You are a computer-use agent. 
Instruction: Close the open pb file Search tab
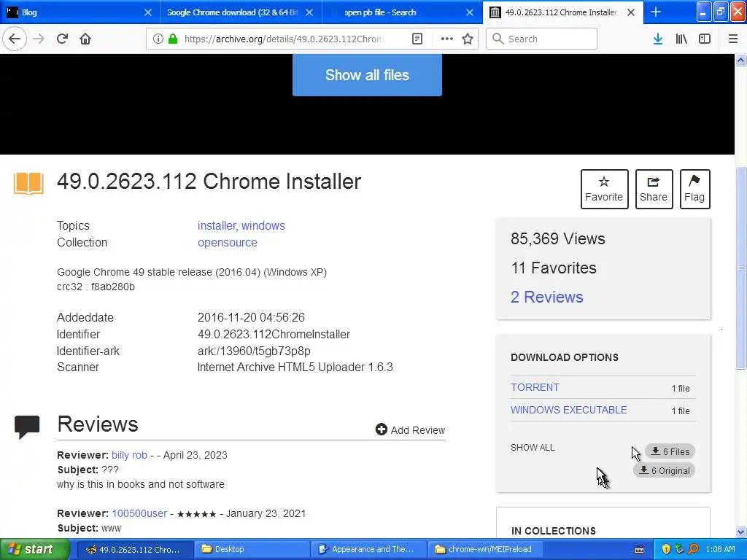(x=470, y=12)
